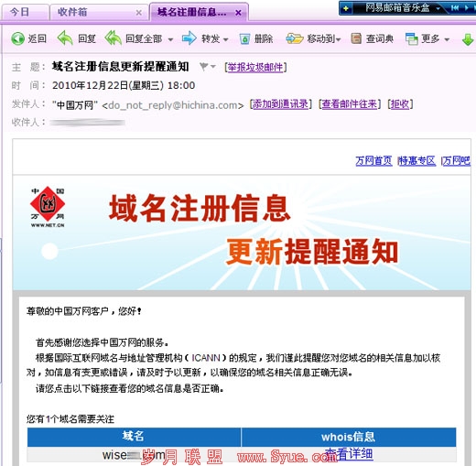
Task: Close the 域名注册信息 tab
Action: pos(238,13)
